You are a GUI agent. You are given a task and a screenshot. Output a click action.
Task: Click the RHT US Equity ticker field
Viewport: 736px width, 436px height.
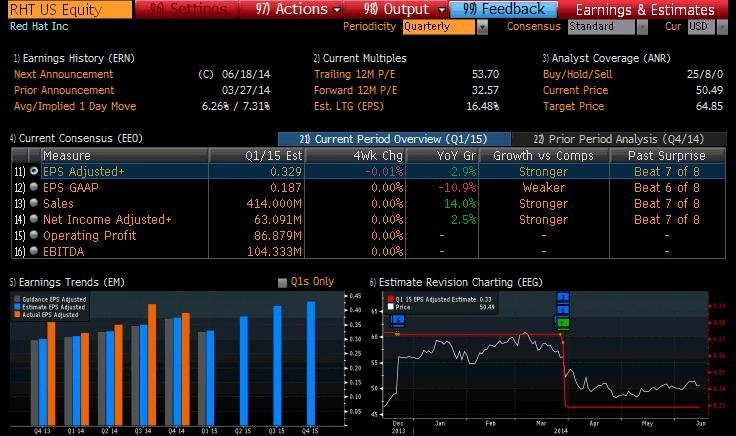(x=70, y=9)
